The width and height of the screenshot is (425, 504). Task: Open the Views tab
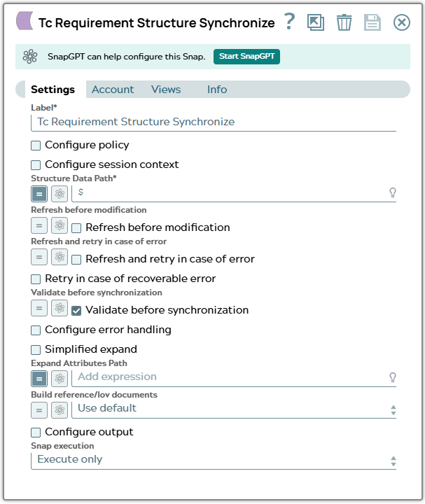click(166, 90)
